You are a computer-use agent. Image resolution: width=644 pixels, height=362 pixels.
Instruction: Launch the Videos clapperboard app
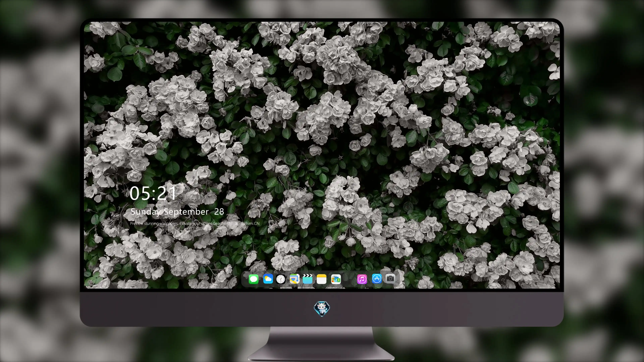[x=308, y=279]
